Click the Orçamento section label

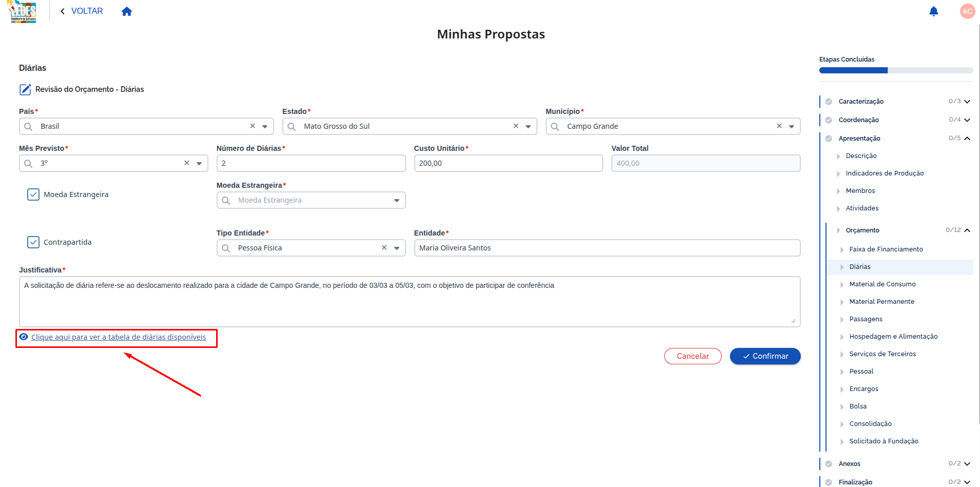click(x=862, y=230)
